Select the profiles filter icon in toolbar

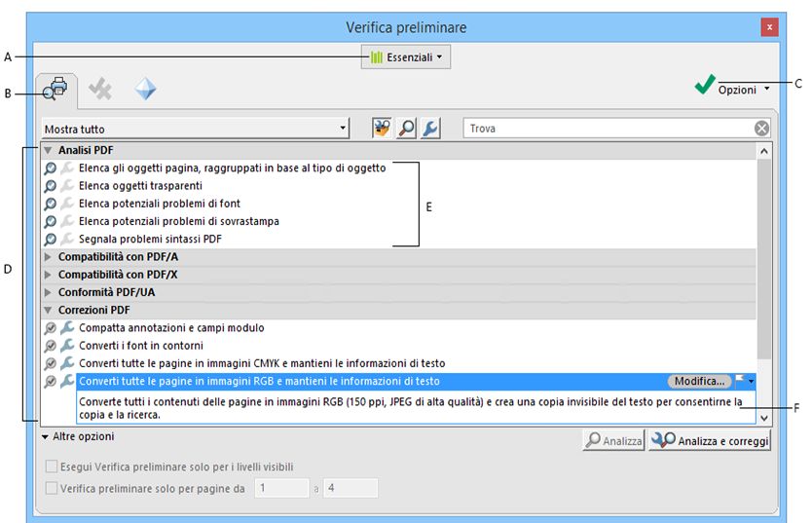[x=382, y=128]
